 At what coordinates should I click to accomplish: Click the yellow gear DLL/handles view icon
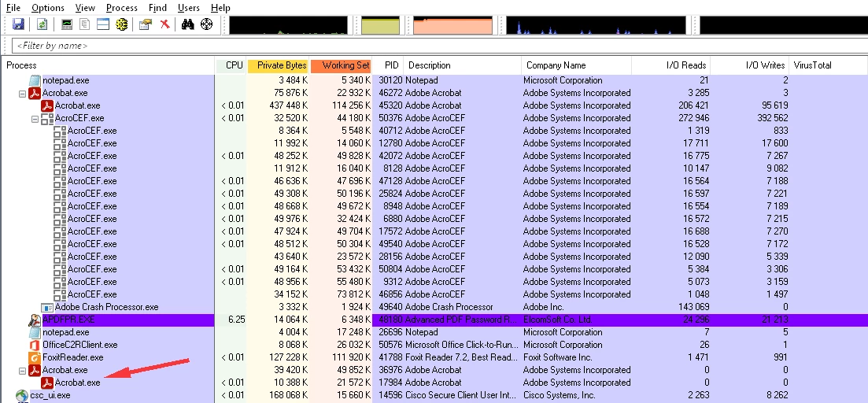pos(122,24)
